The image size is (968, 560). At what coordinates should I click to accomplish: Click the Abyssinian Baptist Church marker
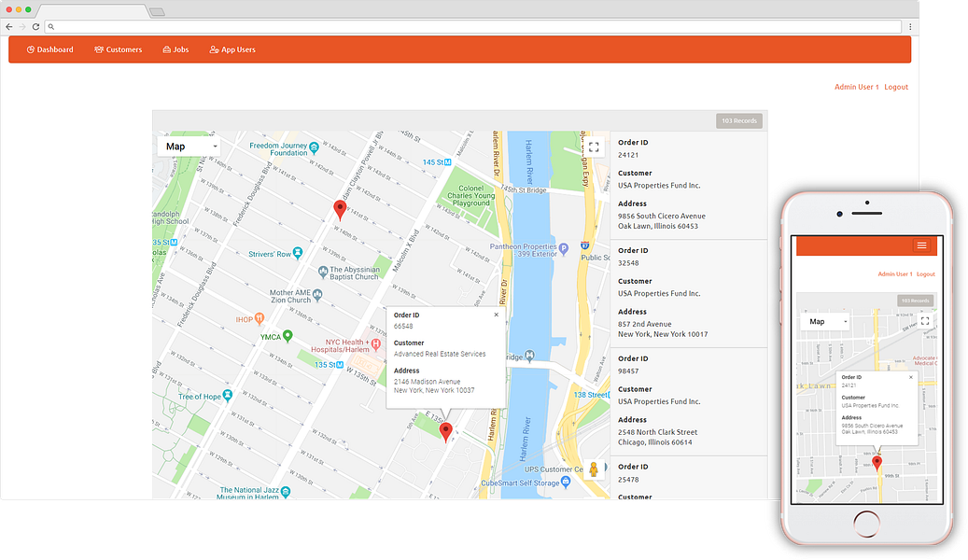coord(323,271)
